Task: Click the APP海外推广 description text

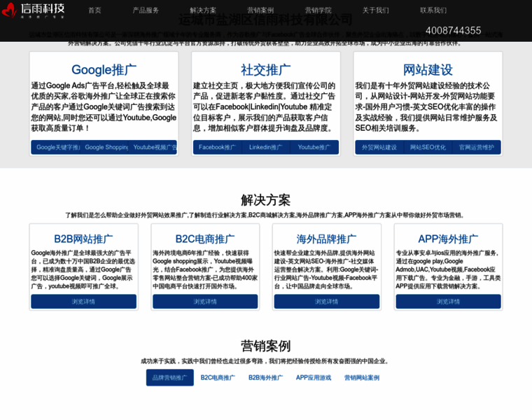Action: (448, 269)
